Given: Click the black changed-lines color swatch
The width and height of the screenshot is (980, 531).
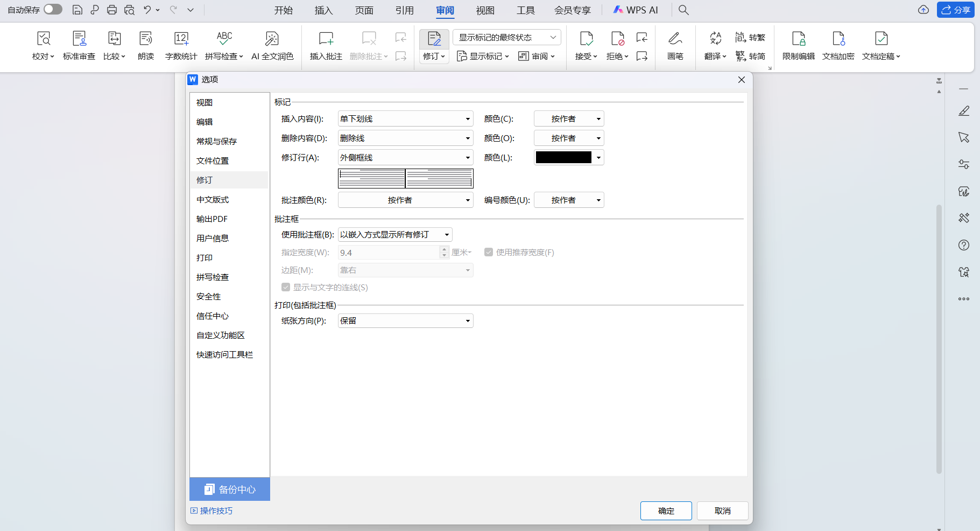Looking at the screenshot, I should [563, 158].
